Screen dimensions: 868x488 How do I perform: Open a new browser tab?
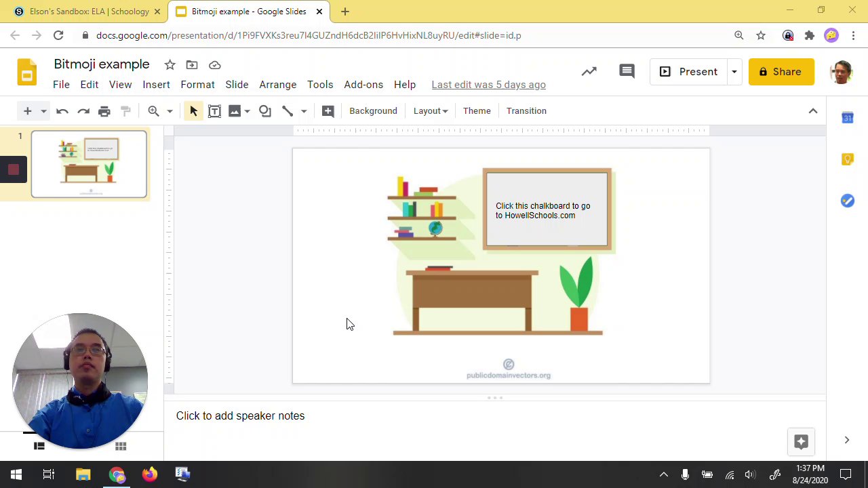pyautogui.click(x=345, y=12)
